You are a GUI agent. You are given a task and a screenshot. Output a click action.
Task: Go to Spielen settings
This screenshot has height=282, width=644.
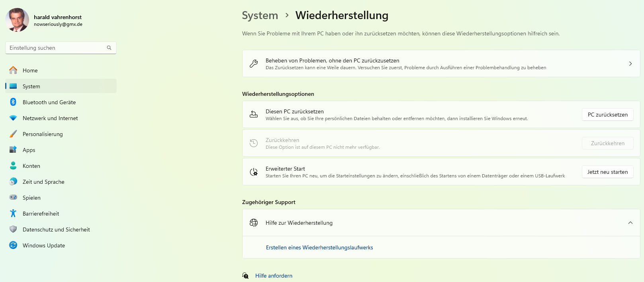[61, 198]
